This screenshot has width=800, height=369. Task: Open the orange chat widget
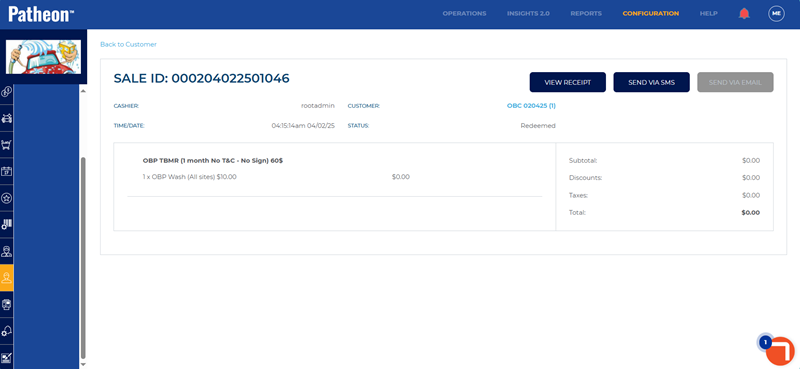pyautogui.click(x=780, y=351)
